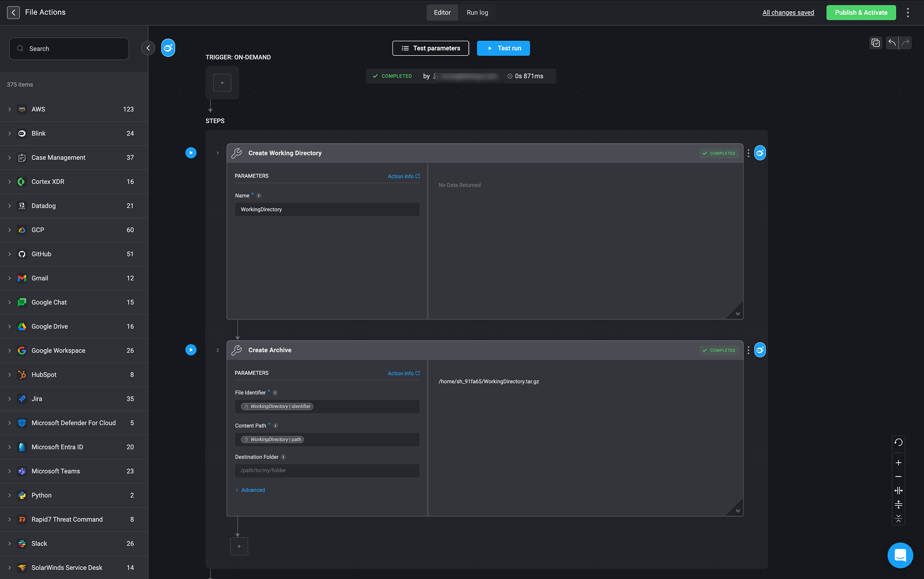Select Microsoft Defender For Cloud
924x579 pixels.
[74, 423]
